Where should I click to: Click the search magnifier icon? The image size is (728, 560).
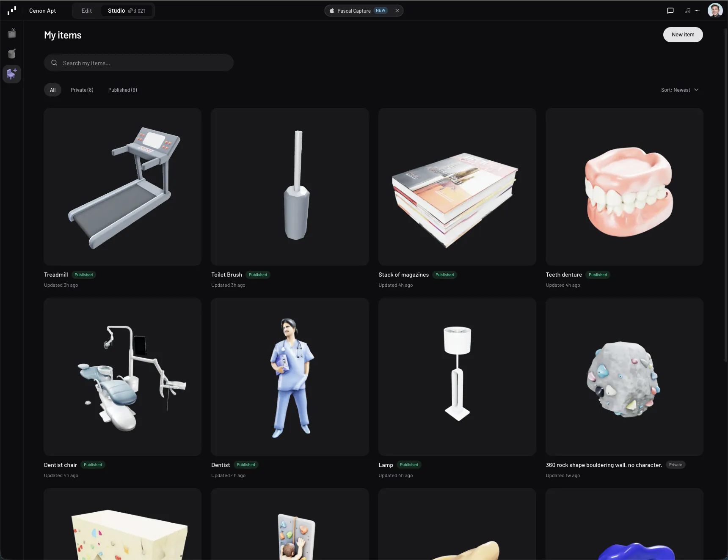coord(54,63)
